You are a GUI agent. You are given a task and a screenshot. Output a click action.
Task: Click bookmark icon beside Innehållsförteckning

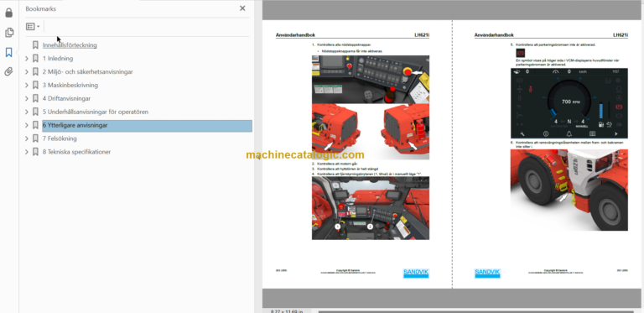pos(35,45)
